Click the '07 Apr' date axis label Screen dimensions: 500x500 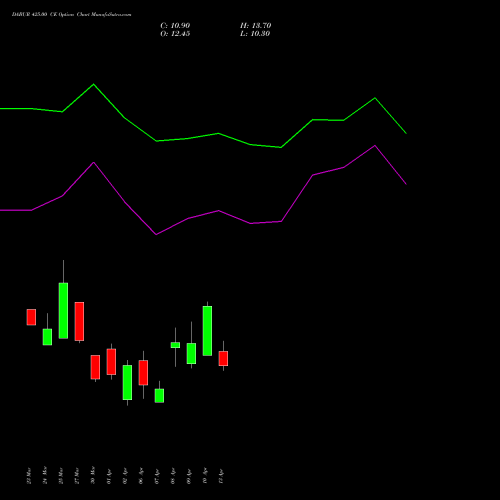pos(157,476)
